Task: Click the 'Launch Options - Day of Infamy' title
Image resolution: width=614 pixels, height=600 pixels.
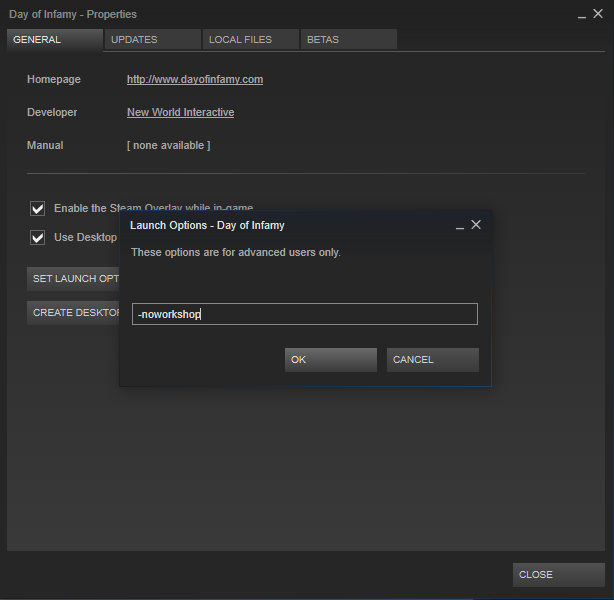Action: [x=207, y=226]
